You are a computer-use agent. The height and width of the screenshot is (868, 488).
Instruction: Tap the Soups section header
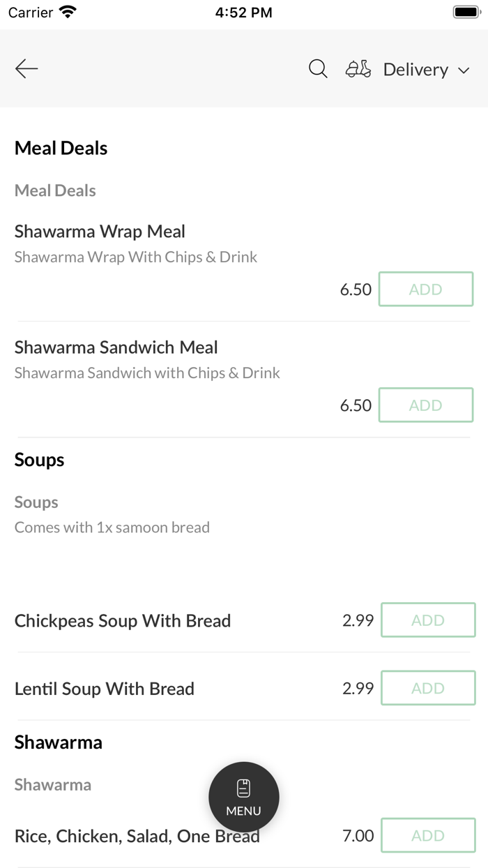pyautogui.click(x=39, y=459)
